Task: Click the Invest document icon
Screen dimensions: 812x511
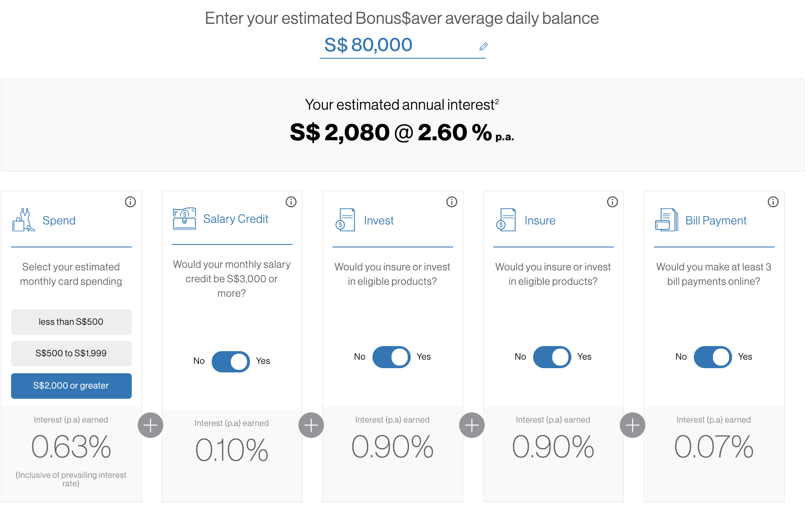Action: [x=345, y=220]
